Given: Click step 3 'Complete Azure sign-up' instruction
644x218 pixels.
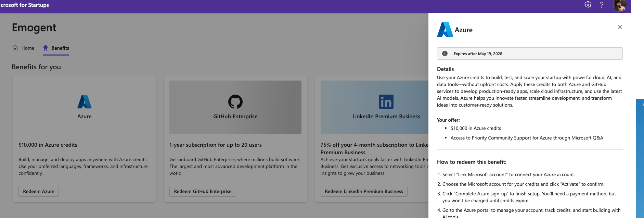Looking at the screenshot, I should 529,197.
